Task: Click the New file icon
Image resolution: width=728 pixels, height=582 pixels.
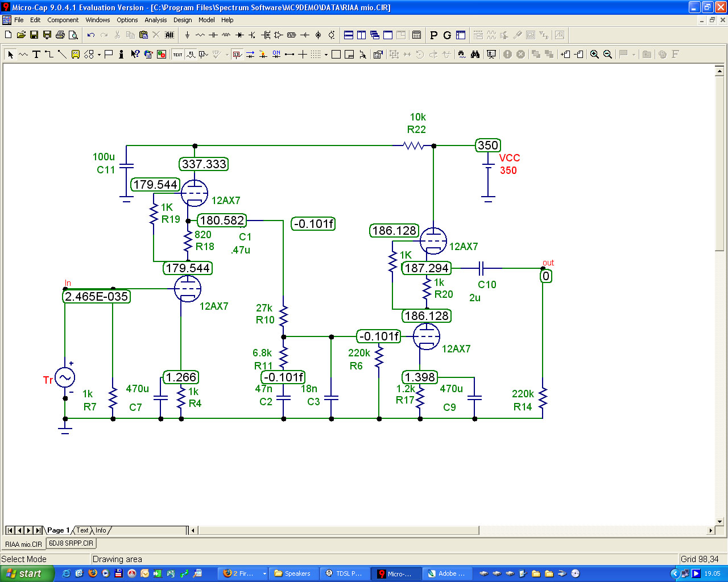Action: click(8, 35)
